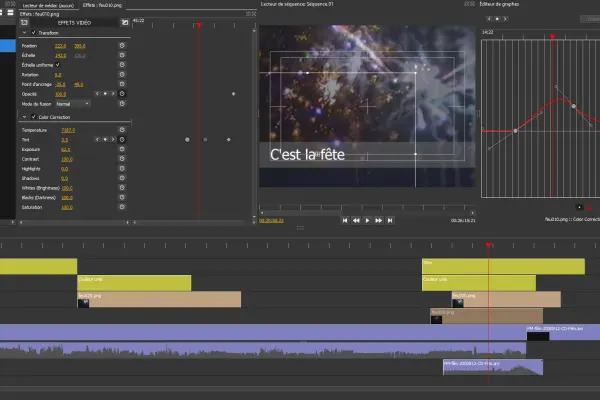Select the small audio clip on bottom track
600x400 pixels.
(x=493, y=367)
